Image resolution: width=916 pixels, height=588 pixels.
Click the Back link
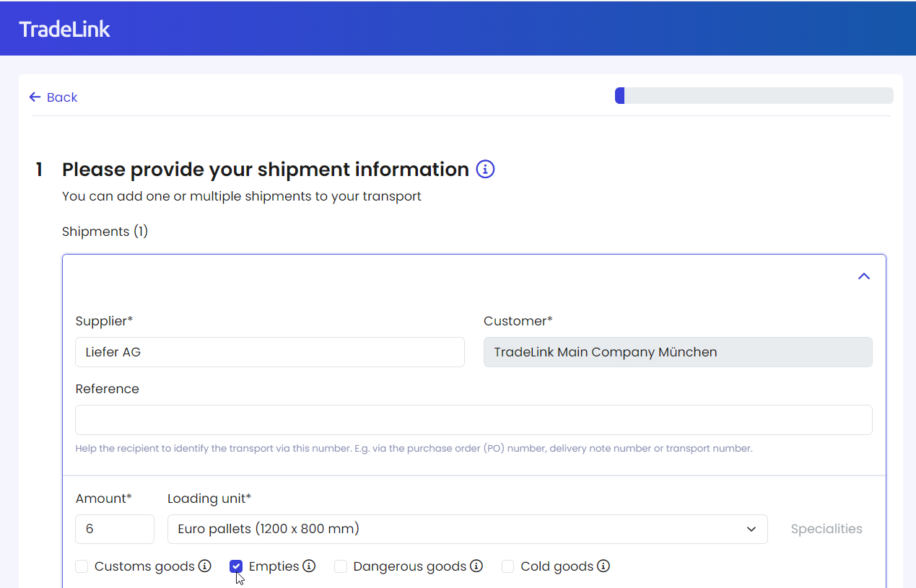point(61,97)
